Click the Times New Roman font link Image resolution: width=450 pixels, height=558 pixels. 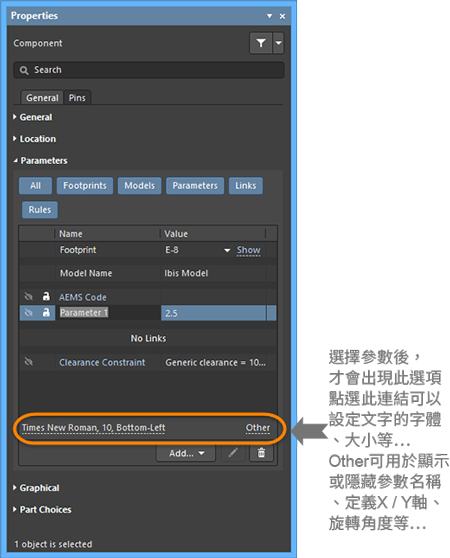click(94, 428)
